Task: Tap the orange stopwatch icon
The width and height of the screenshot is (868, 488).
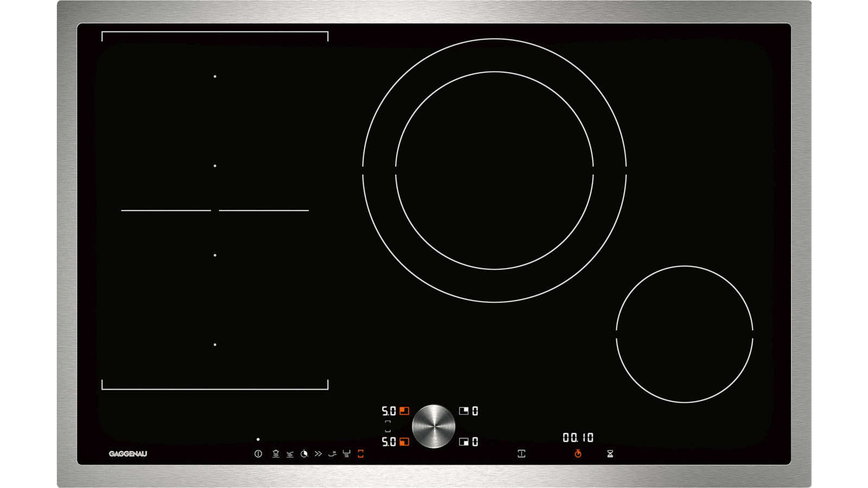Action: coord(578,453)
